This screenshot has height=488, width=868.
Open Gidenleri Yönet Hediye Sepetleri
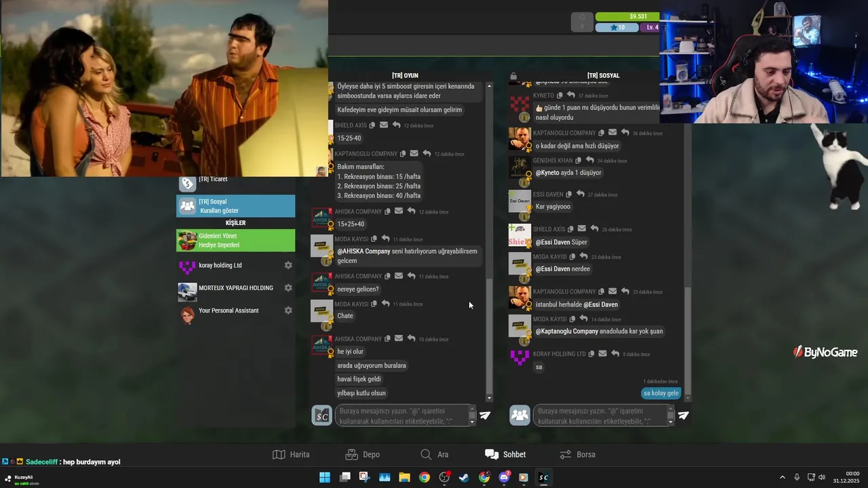pyautogui.click(x=235, y=240)
